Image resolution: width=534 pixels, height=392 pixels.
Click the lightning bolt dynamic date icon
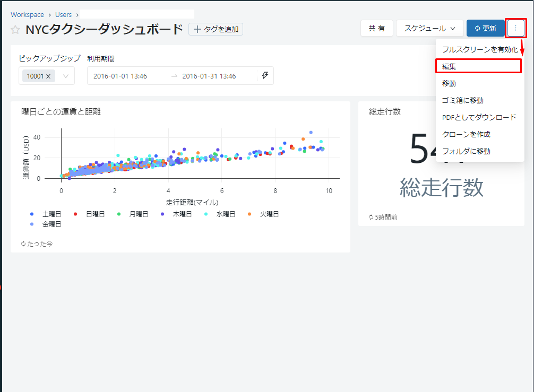(x=265, y=76)
